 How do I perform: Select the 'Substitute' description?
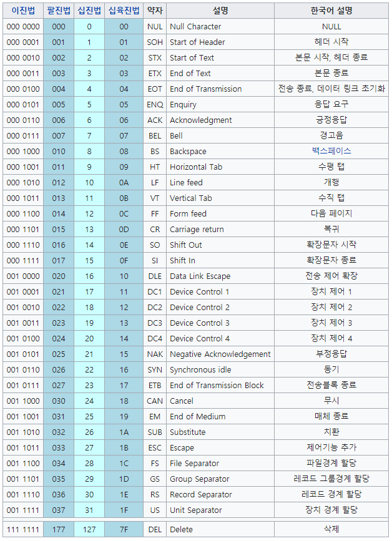(188, 432)
